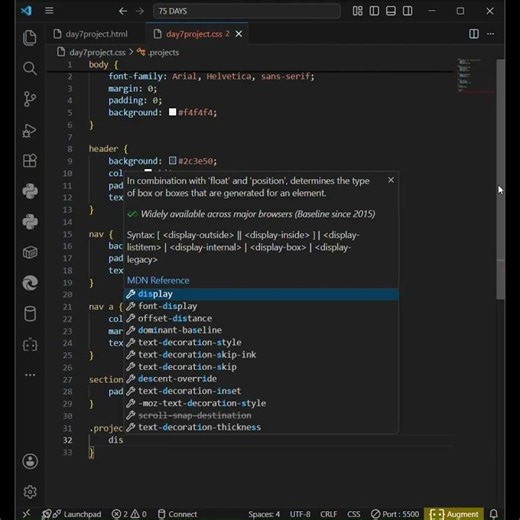
Task: Open the MDN Reference link
Action: point(158,280)
